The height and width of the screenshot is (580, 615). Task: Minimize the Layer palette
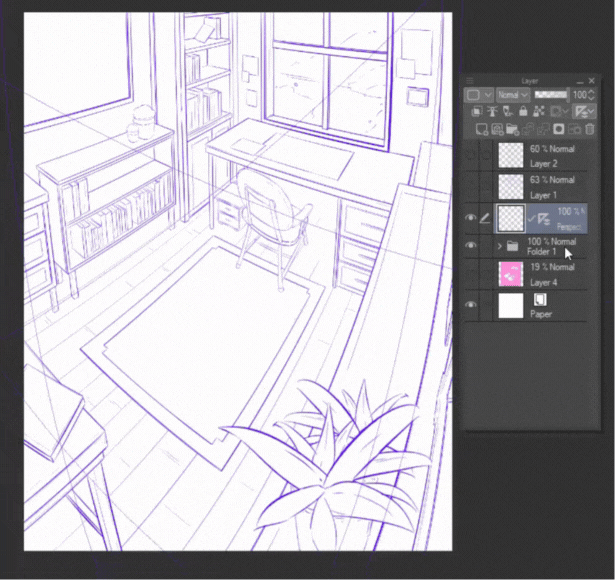580,81
